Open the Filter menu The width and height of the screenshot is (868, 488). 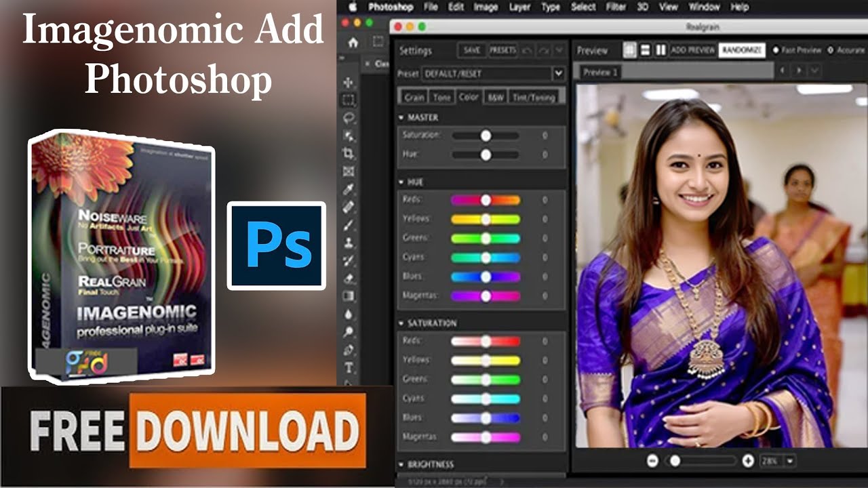[x=616, y=7]
